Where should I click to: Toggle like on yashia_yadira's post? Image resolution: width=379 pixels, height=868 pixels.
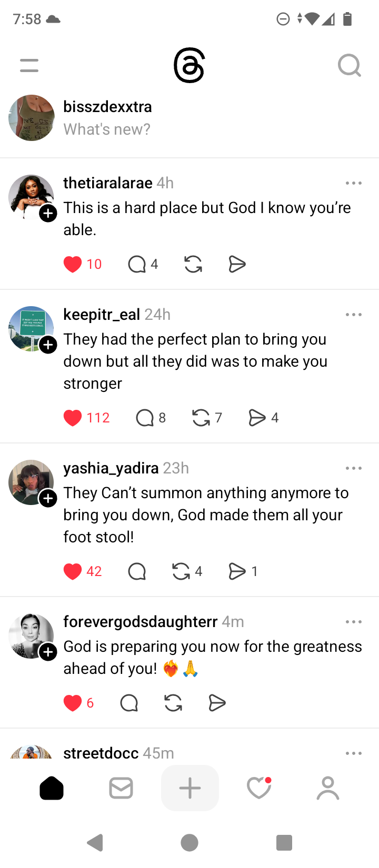73,571
